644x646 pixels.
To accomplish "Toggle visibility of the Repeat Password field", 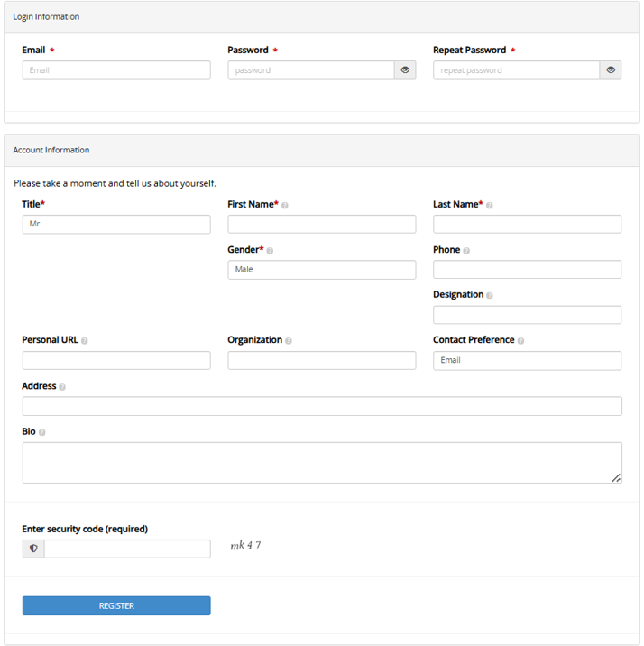I will [x=611, y=70].
